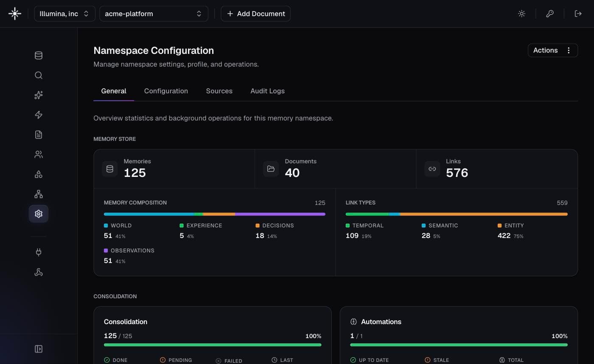Click the Memories database tile icon

[x=110, y=169]
